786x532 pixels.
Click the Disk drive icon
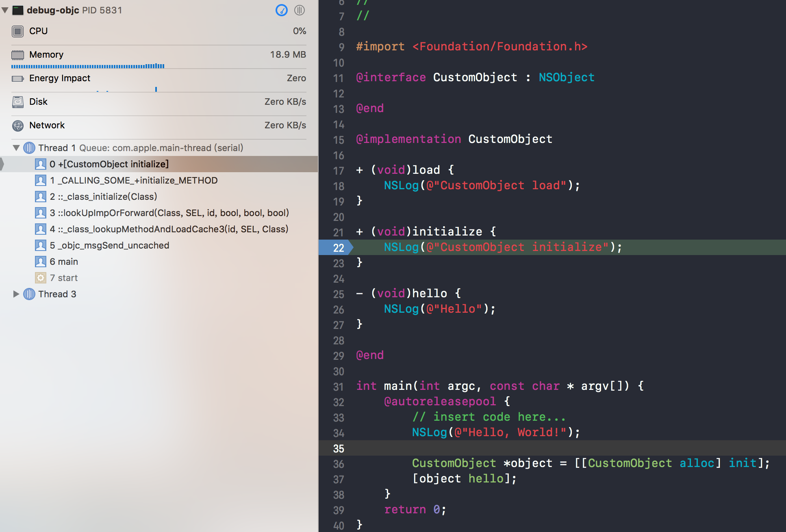(x=17, y=102)
